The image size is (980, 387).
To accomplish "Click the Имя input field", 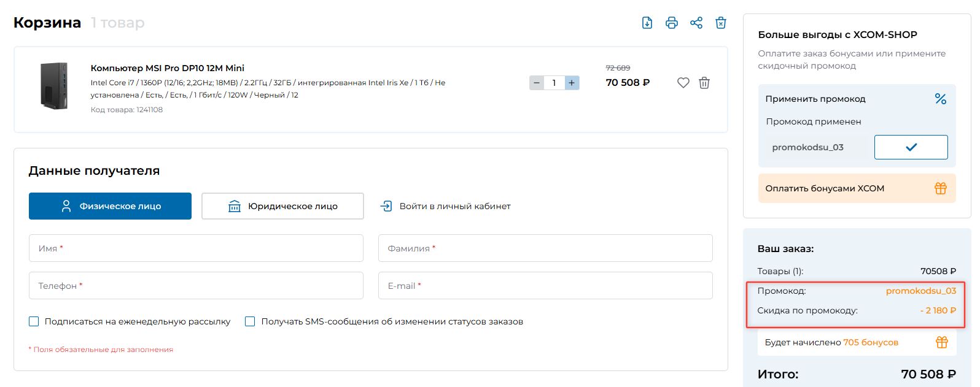I will coord(196,248).
